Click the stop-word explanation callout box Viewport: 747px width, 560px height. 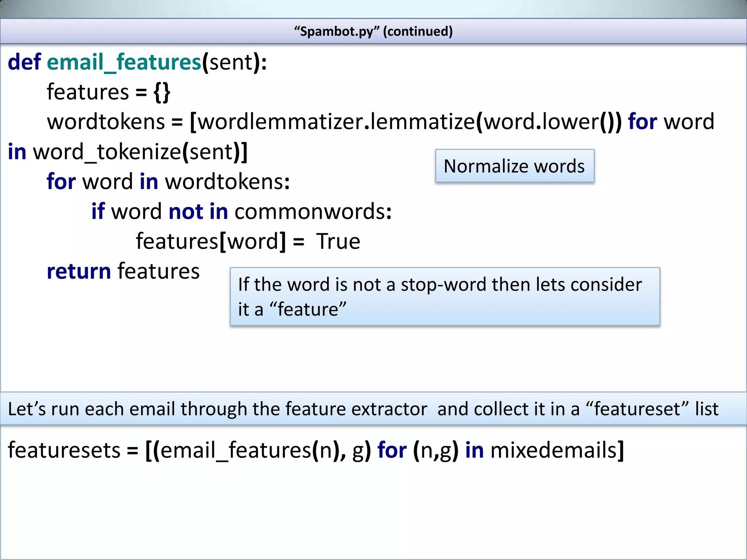point(444,296)
